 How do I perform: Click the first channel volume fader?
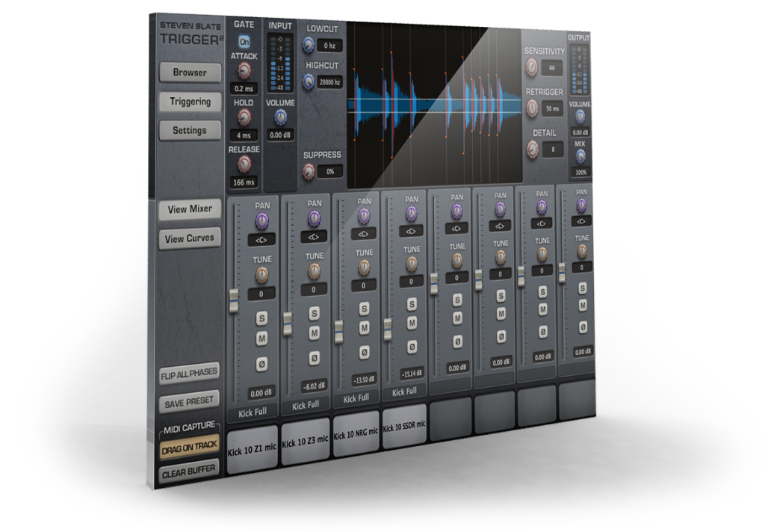tap(234, 299)
